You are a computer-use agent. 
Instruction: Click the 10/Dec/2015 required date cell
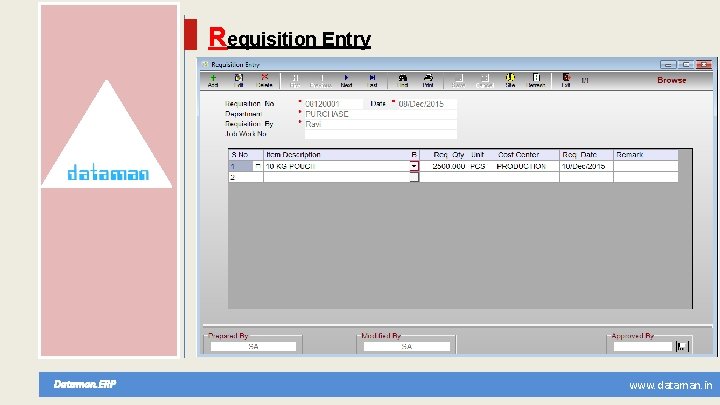tap(586, 166)
